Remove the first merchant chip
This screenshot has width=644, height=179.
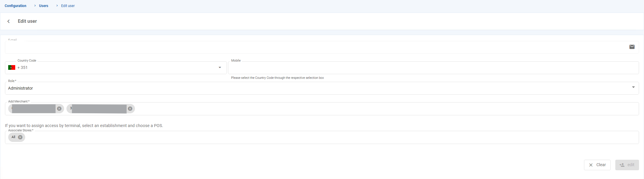click(59, 109)
